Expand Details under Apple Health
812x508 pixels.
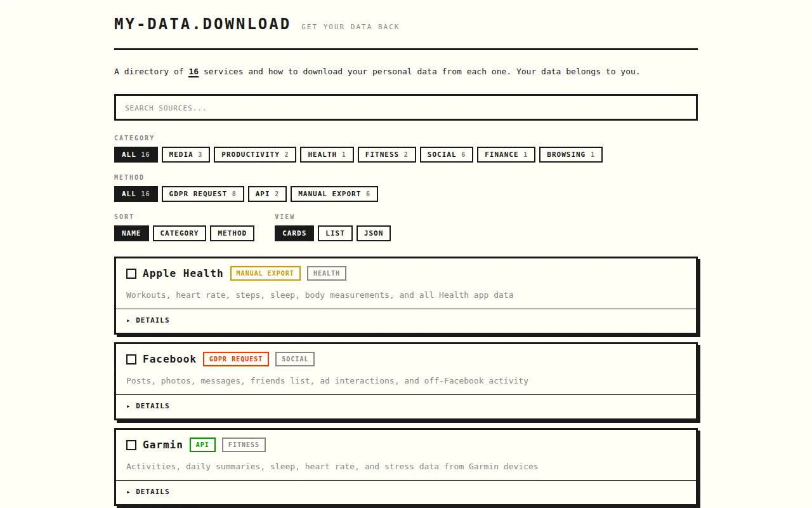[406, 321]
